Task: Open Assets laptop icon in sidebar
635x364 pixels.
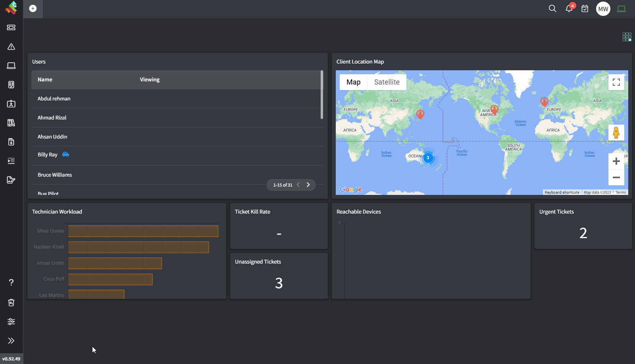Action: click(x=11, y=65)
